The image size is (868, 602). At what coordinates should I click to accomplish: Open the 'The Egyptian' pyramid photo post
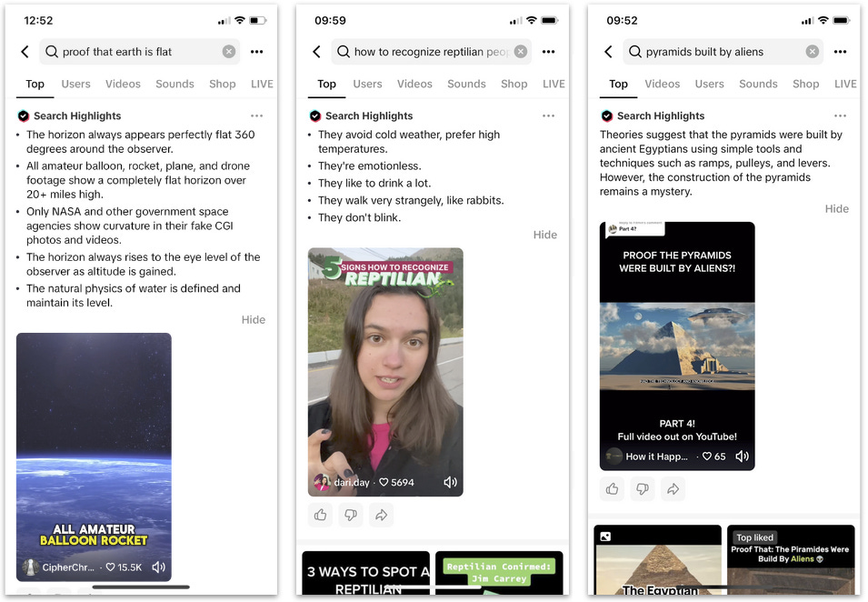tap(658, 560)
